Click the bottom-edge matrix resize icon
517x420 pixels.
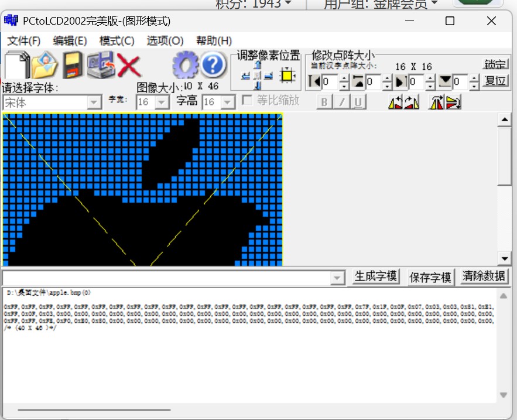(x=445, y=81)
